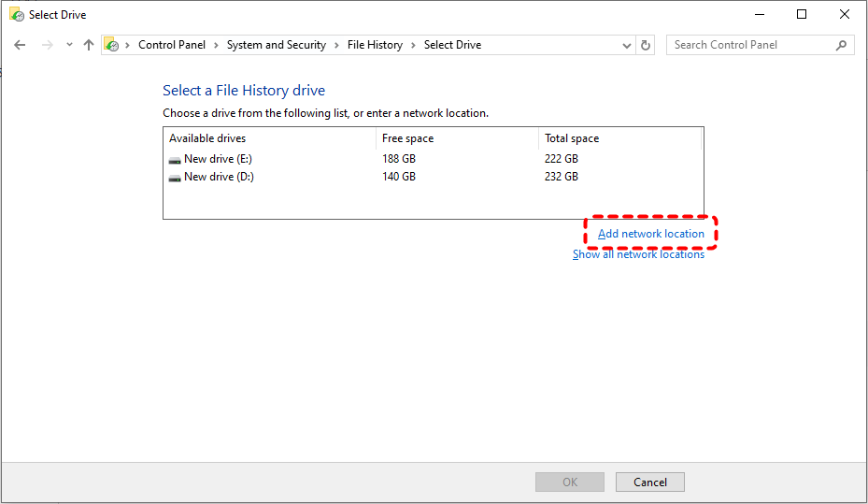
Task: Open System and Security breadcrumb
Action: [277, 45]
